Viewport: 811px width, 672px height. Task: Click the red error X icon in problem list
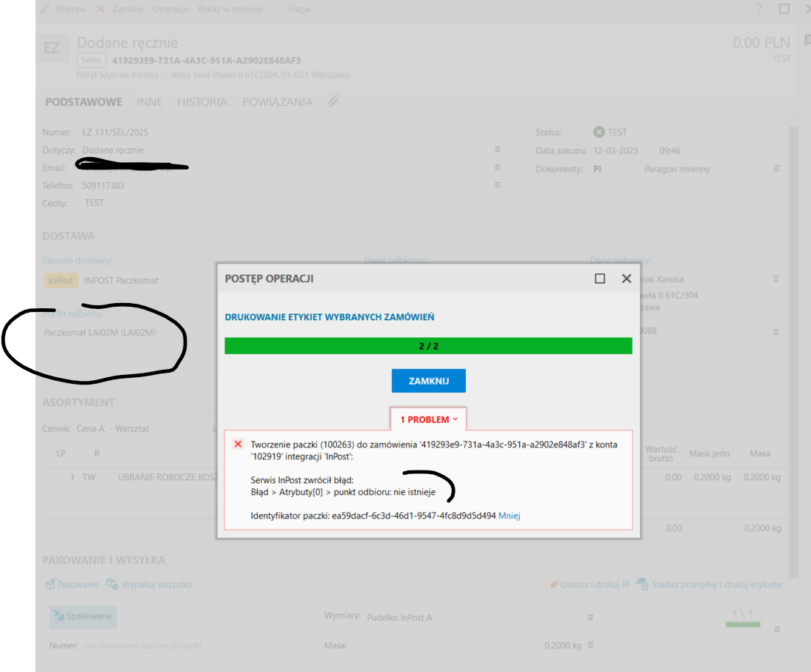coord(238,444)
